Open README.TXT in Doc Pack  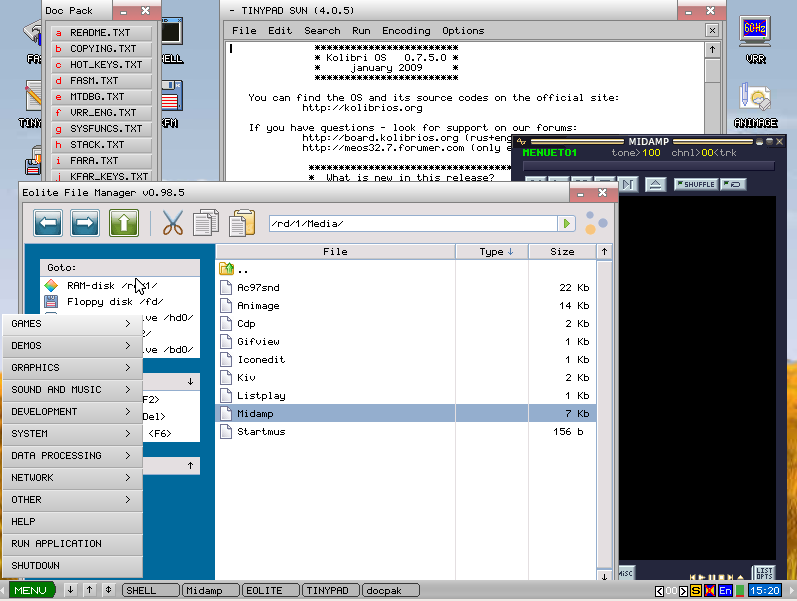click(102, 33)
